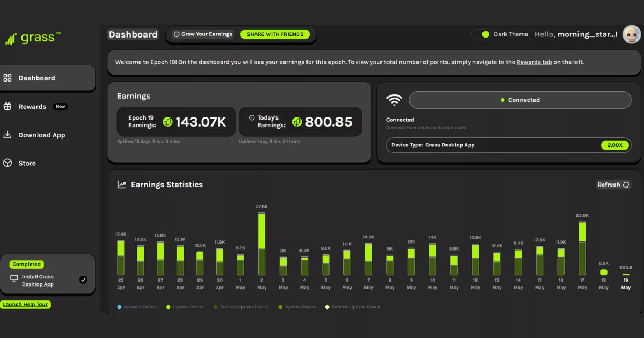The image size is (644, 338).
Task: Click the 25 Apr bar labeled 15.4K
Action: 121,258
